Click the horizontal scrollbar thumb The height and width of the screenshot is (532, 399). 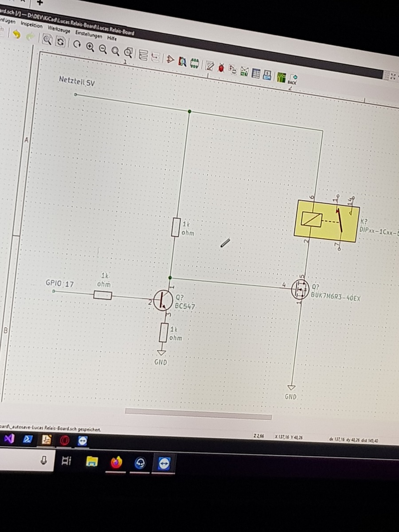coord(198,414)
